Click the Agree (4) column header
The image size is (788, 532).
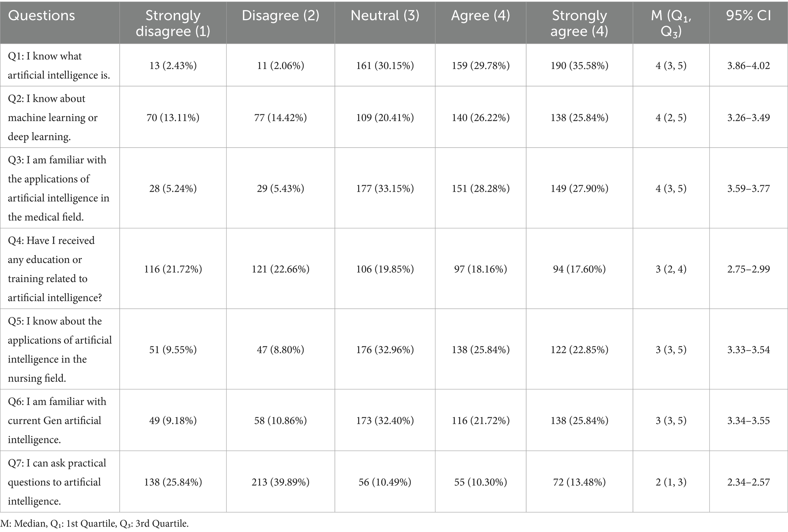[480, 16]
